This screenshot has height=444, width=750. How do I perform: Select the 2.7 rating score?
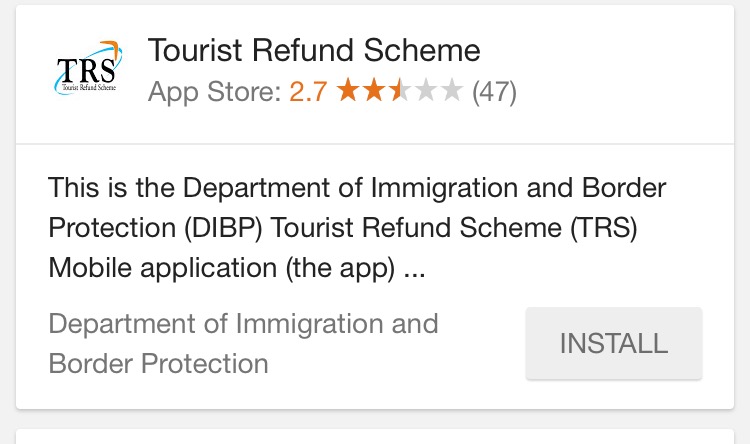308,91
